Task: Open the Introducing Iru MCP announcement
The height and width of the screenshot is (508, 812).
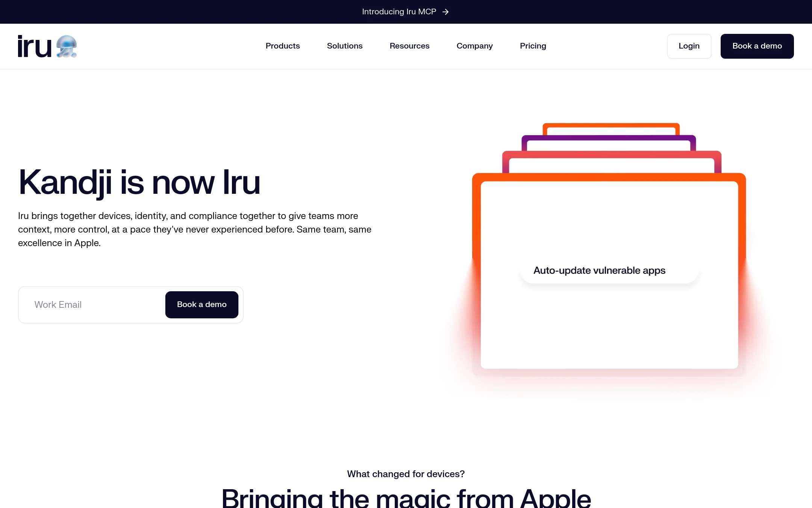Action: point(406,12)
